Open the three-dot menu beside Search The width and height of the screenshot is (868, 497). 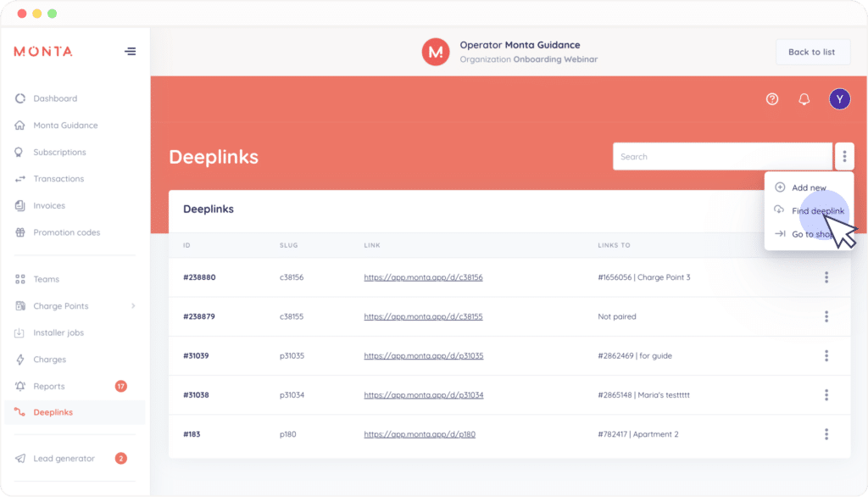click(x=844, y=157)
